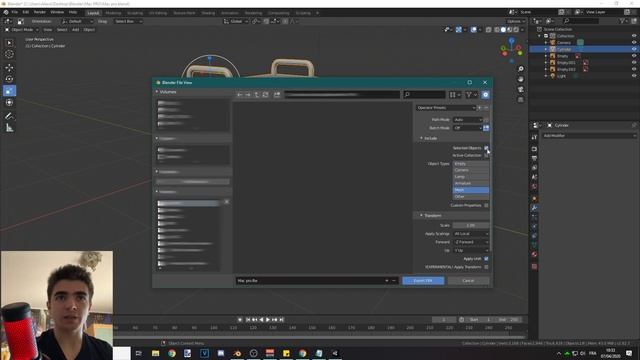This screenshot has height=360, width=640.
Task: Go to parent directory in File View
Action: pos(257,95)
